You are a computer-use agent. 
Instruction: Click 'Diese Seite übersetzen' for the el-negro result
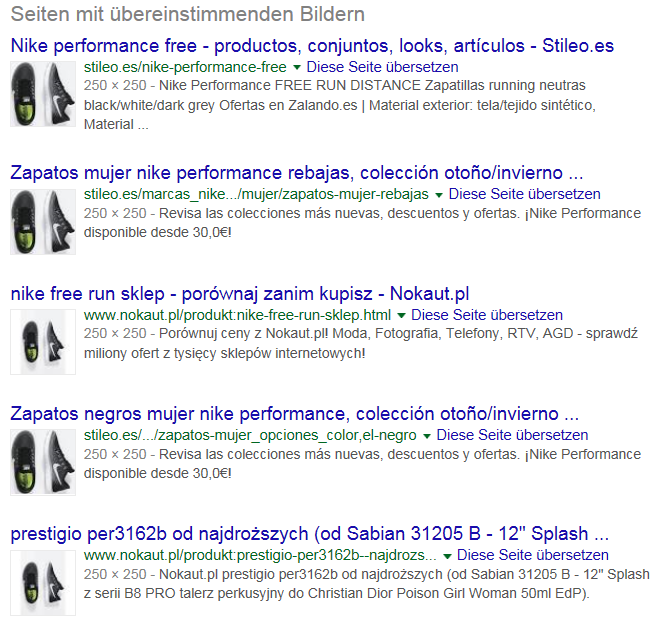point(512,435)
